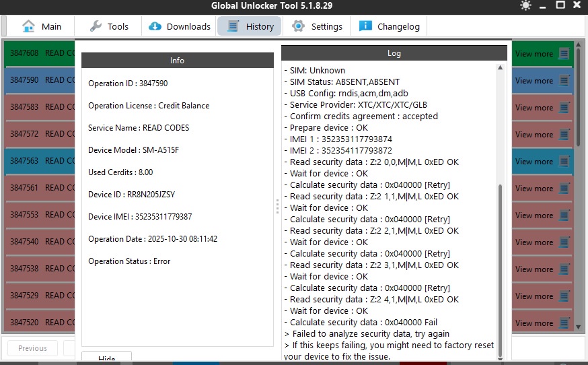This screenshot has width=588, height=365.
Task: Click the Log panel scrollbar down arrow
Action: (x=501, y=356)
